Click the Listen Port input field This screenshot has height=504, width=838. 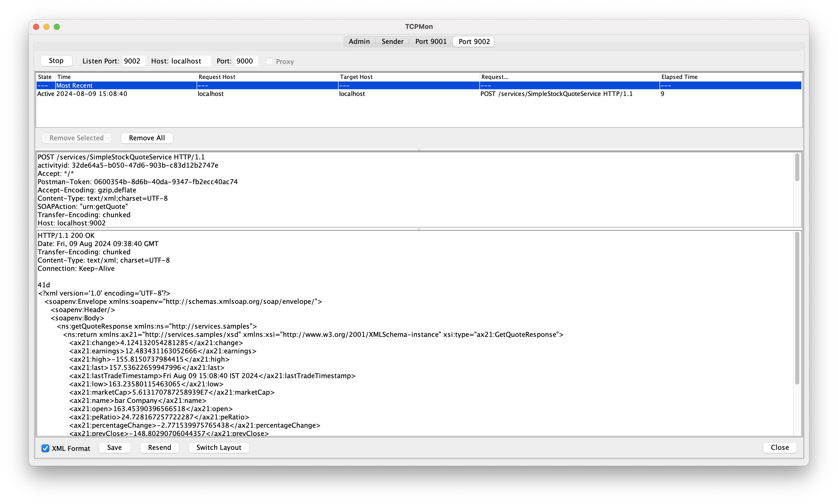(133, 61)
